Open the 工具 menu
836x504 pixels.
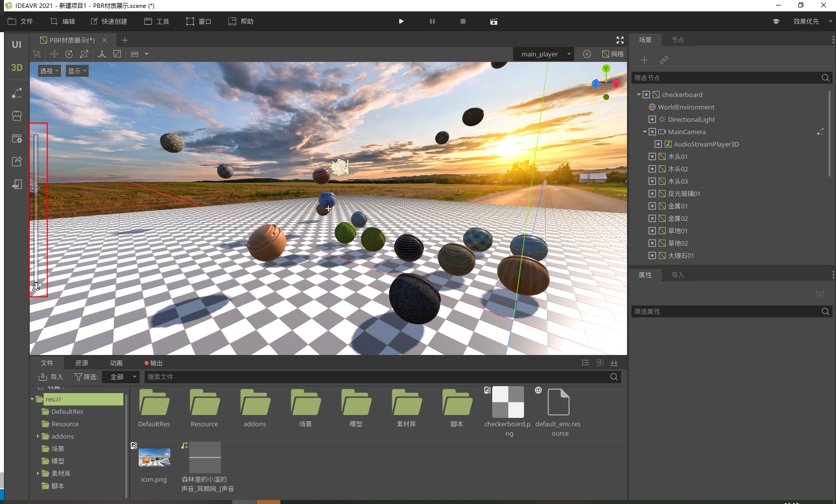(x=157, y=21)
